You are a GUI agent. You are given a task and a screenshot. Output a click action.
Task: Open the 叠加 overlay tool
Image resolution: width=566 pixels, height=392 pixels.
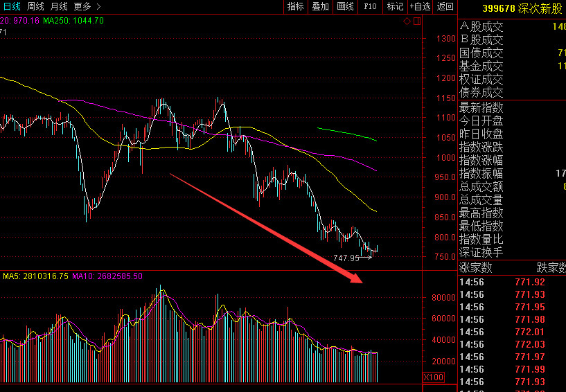(320, 6)
